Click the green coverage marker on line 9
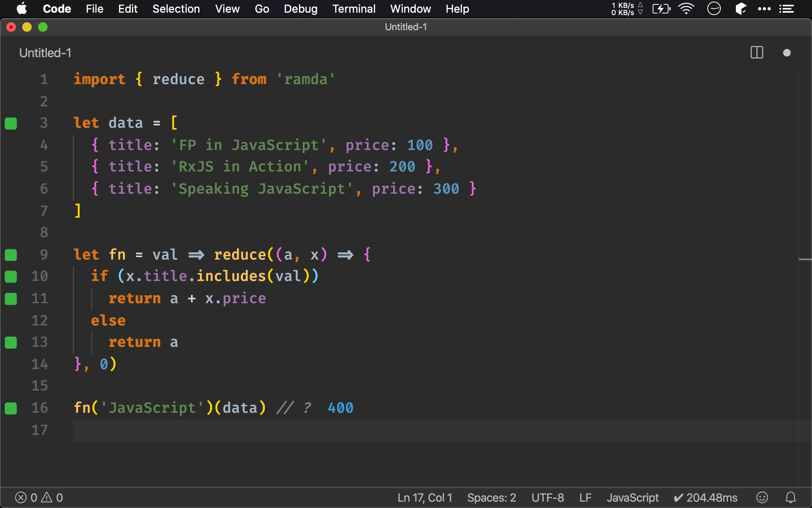 11,255
